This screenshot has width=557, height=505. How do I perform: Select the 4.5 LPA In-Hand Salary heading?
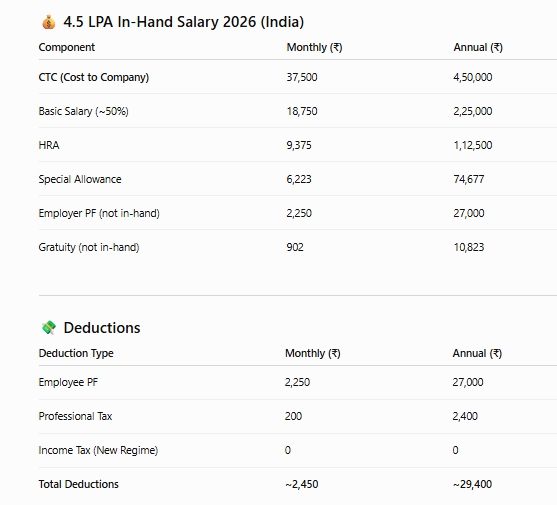pos(184,22)
